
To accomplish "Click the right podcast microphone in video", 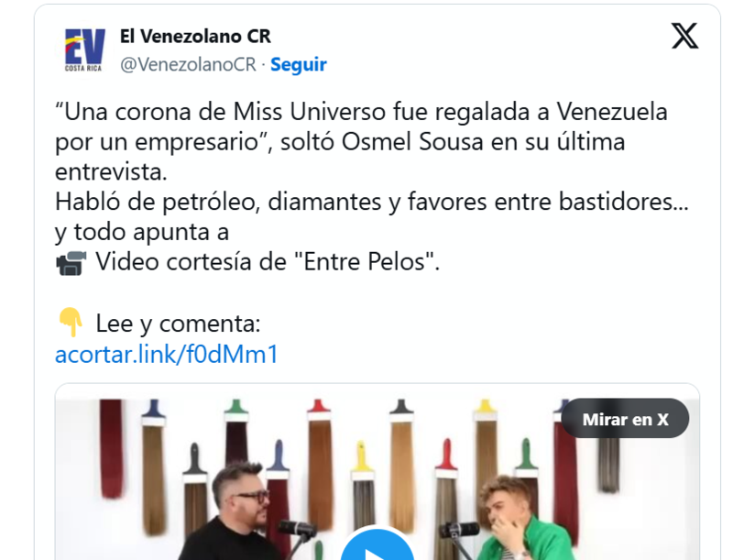I will pyautogui.click(x=460, y=531).
